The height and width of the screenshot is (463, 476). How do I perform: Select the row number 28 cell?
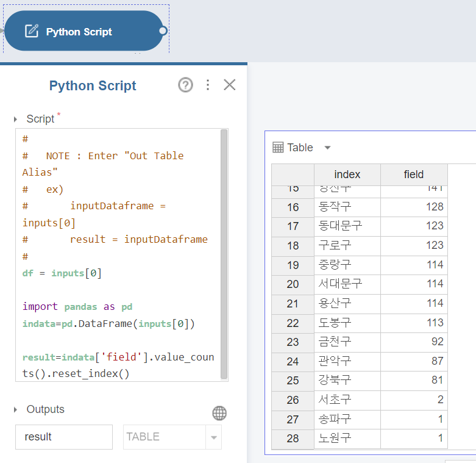293,439
